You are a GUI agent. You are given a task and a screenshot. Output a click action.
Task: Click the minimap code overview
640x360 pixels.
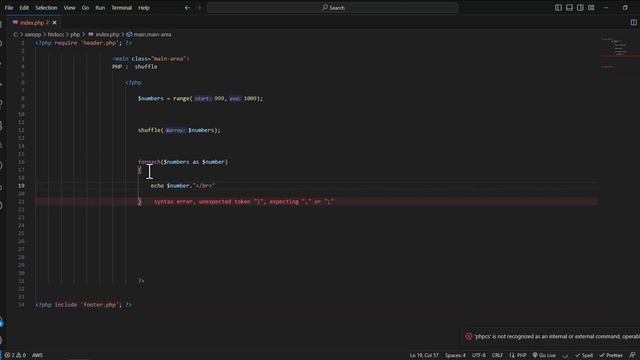pyautogui.click(x=620, y=53)
